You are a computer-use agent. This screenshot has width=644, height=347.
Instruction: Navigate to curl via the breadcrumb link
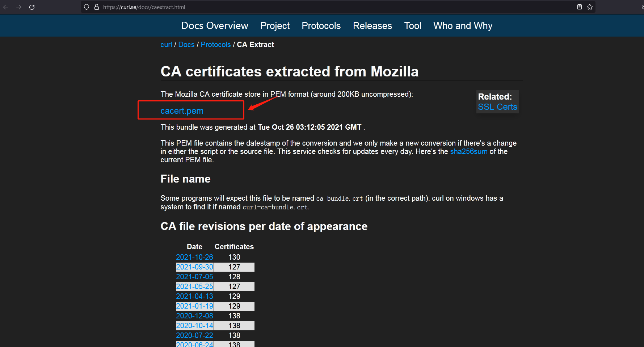point(166,44)
